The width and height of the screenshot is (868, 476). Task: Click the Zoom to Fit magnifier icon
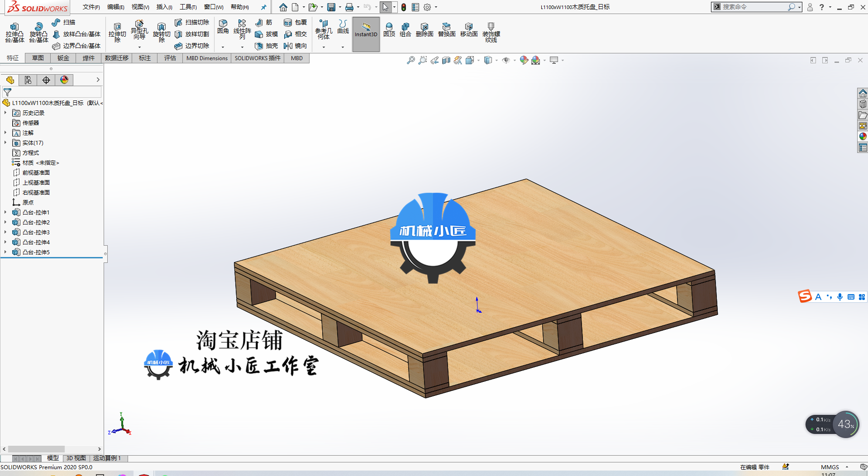pyautogui.click(x=411, y=60)
